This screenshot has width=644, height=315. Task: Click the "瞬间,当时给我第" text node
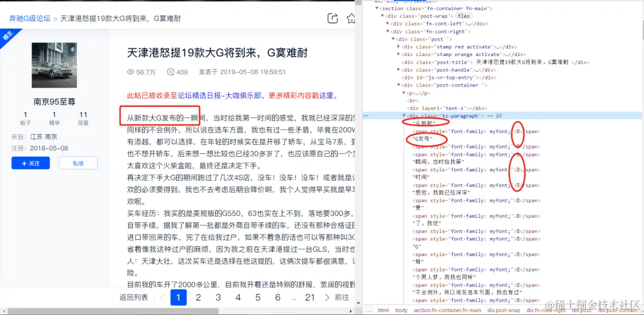click(438, 162)
